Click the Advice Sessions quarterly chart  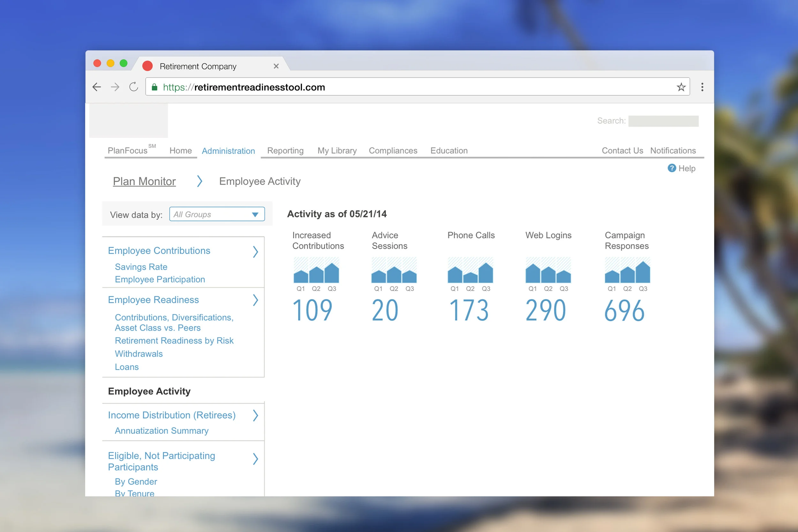394,270
